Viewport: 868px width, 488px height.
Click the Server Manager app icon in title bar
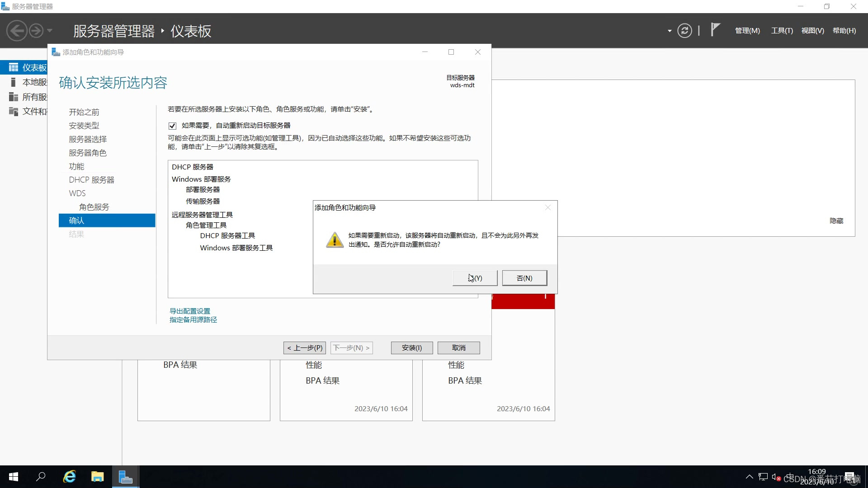[5, 6]
